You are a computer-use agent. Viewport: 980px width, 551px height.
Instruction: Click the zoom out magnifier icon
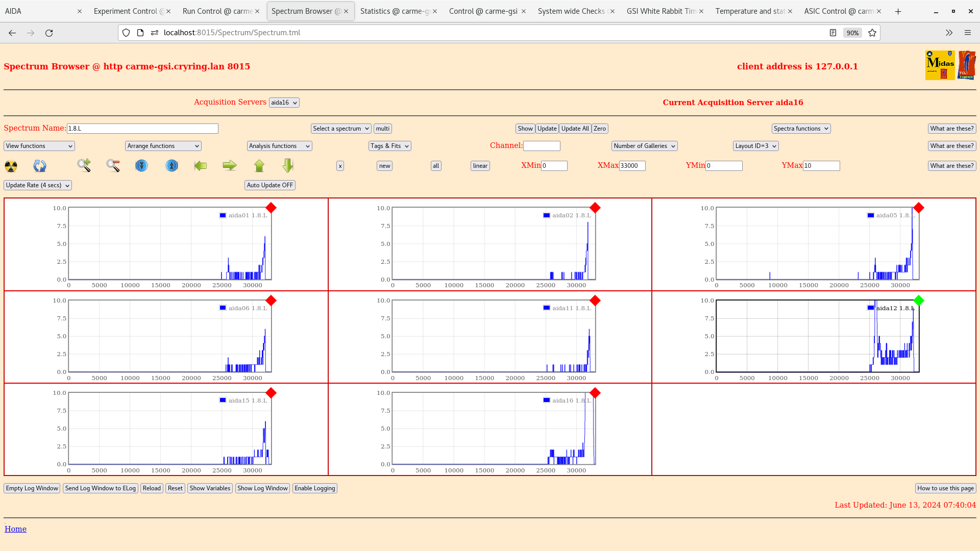click(x=113, y=165)
